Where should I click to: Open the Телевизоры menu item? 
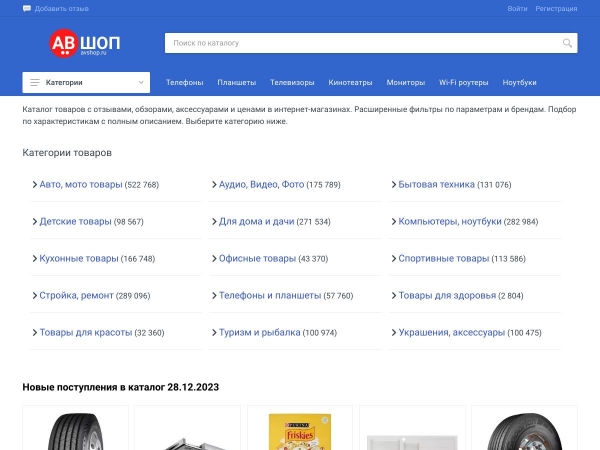pos(292,83)
